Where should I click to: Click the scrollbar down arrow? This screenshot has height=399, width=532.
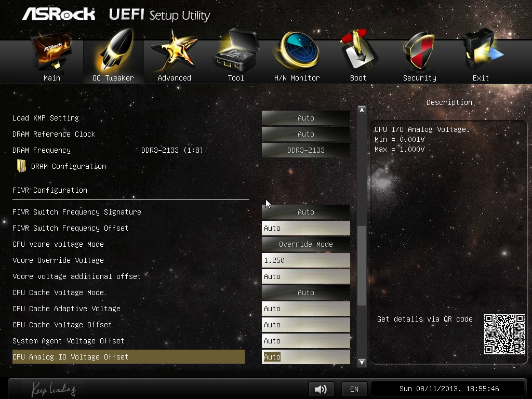362,362
